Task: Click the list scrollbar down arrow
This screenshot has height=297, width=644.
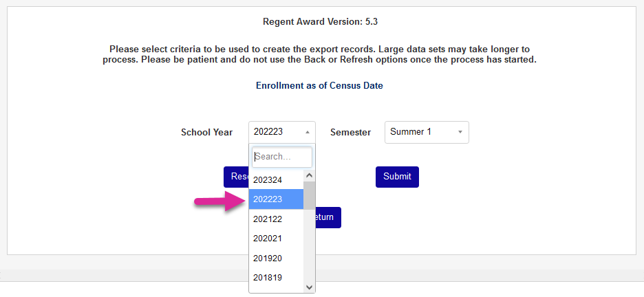Action: pyautogui.click(x=310, y=287)
